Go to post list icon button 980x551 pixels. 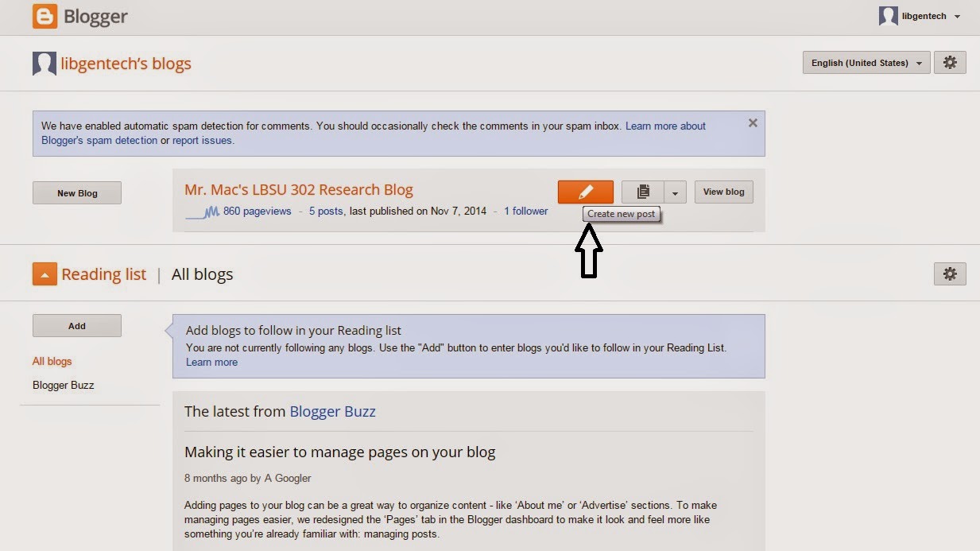click(x=643, y=192)
